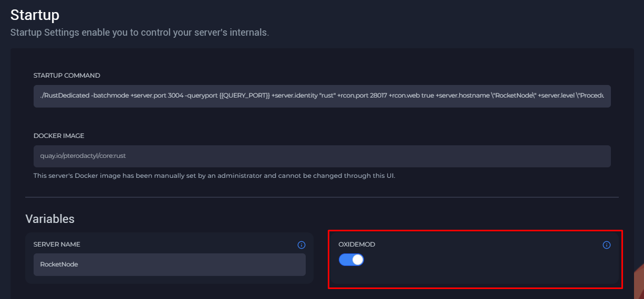Viewport: 644px width, 299px height.
Task: Click the Docker Image field
Action: click(321, 156)
